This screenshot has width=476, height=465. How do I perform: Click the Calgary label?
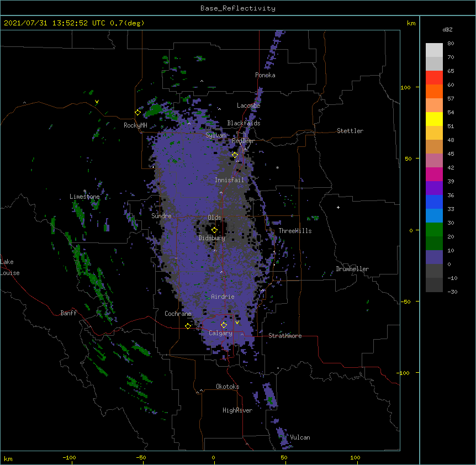[x=220, y=333]
